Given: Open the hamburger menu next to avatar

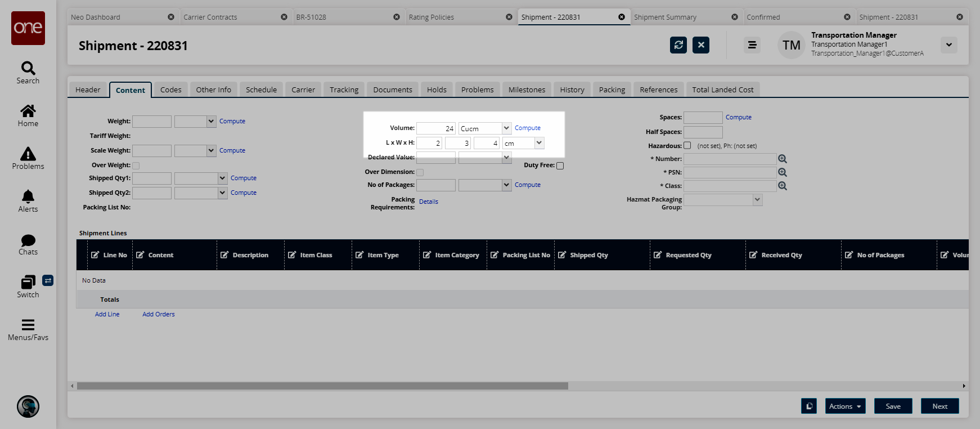Looking at the screenshot, I should coord(752,45).
